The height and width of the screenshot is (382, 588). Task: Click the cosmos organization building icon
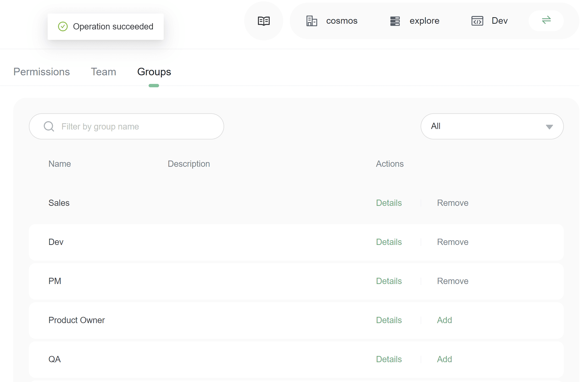click(x=311, y=21)
